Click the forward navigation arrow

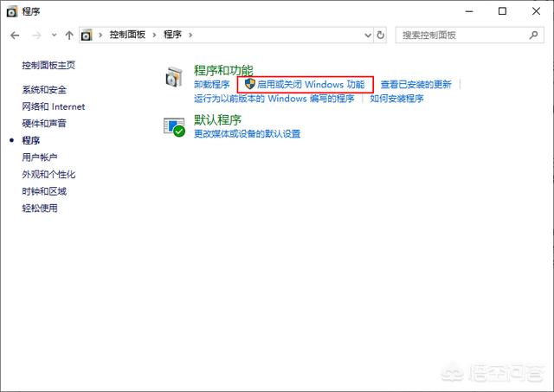pos(36,35)
